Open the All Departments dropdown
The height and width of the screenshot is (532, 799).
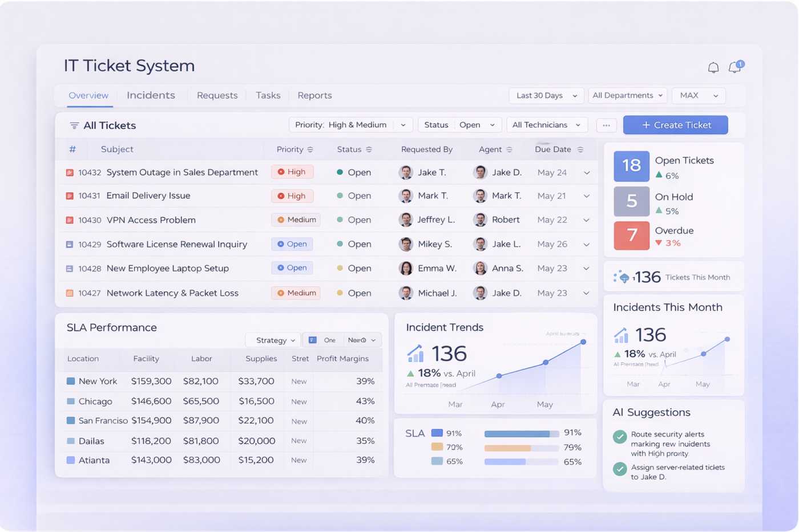click(627, 95)
